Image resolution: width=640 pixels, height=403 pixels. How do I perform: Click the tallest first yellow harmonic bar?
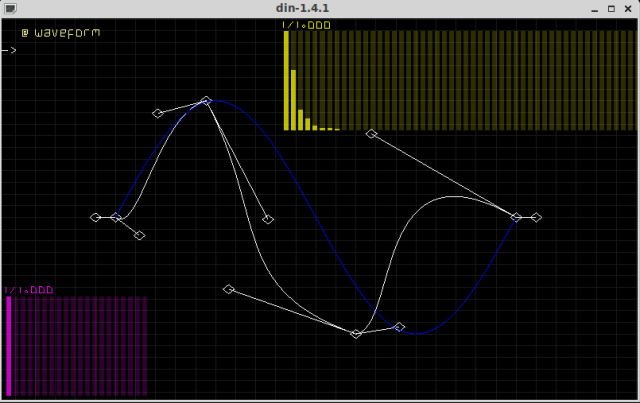point(286,80)
